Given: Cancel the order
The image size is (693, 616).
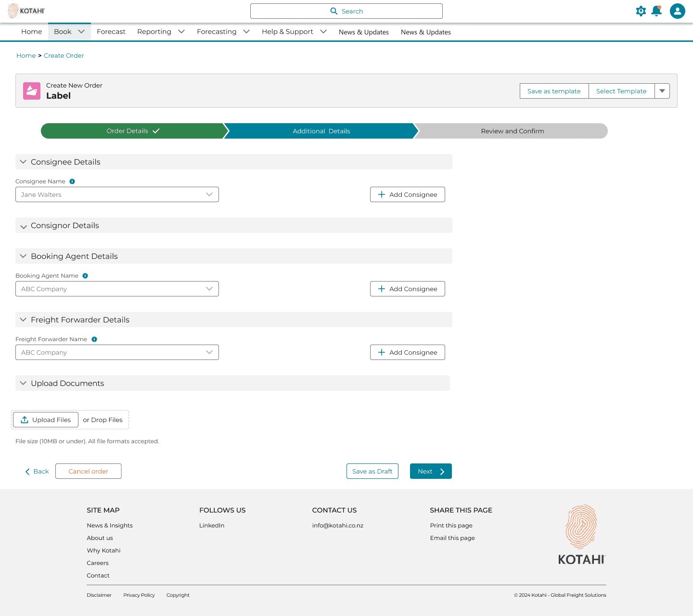Looking at the screenshot, I should (x=89, y=471).
